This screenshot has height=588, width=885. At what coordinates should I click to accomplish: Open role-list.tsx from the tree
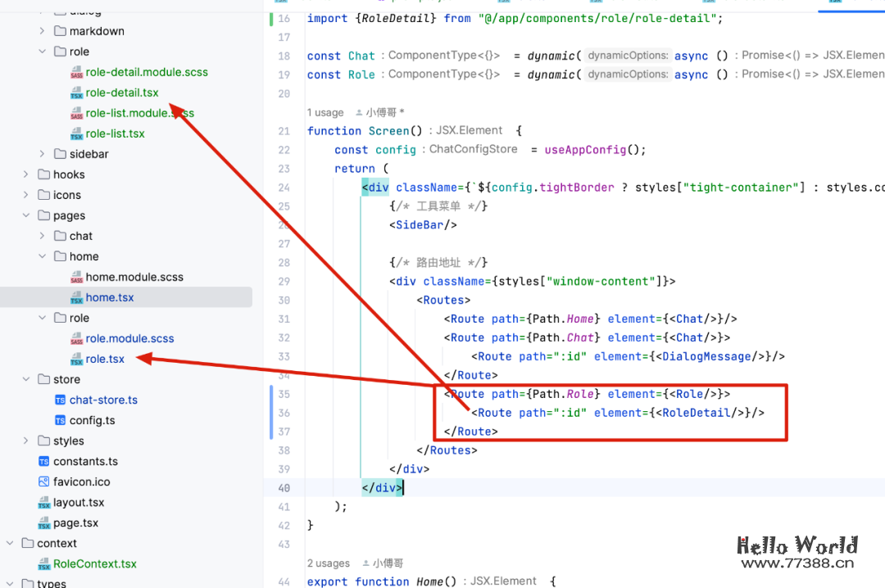pyautogui.click(x=115, y=133)
